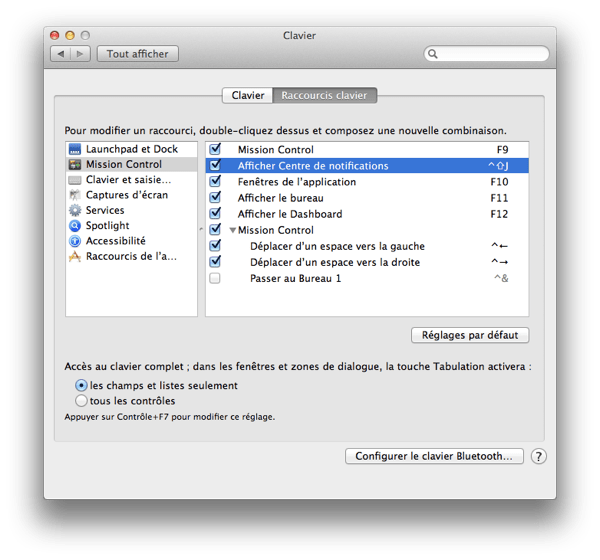Choose the Services gear icon
Viewport: 600px width, 560px height.
(x=75, y=210)
